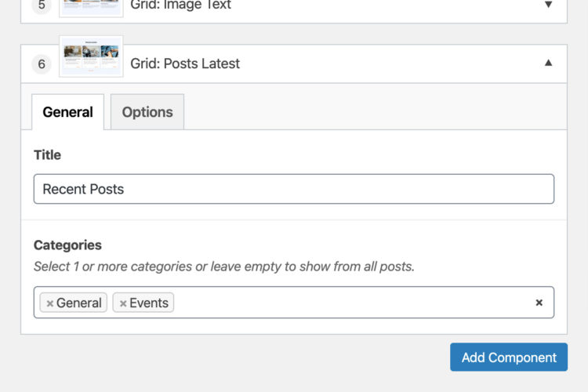Click the Title field label
Image resolution: width=588 pixels, height=392 pixels.
click(x=47, y=155)
